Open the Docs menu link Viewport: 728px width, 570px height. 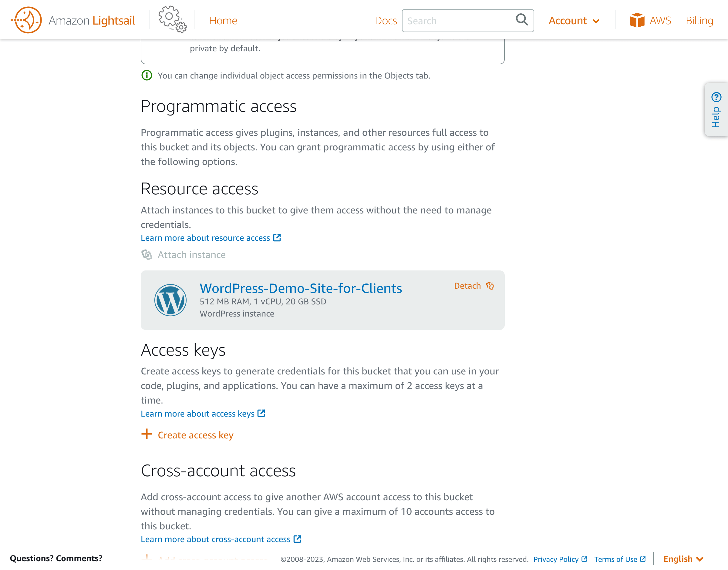(x=386, y=21)
